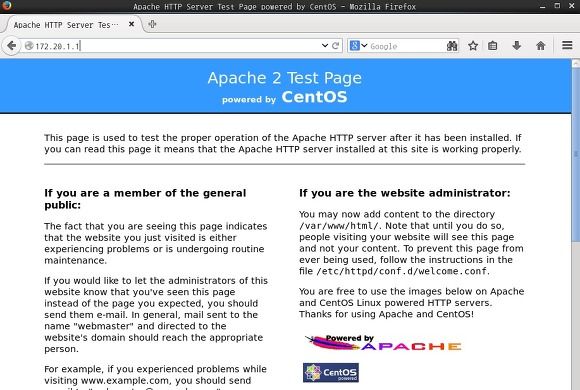Image resolution: width=580 pixels, height=390 pixels.
Task: Click the site identity globe icon
Action: (x=29, y=46)
